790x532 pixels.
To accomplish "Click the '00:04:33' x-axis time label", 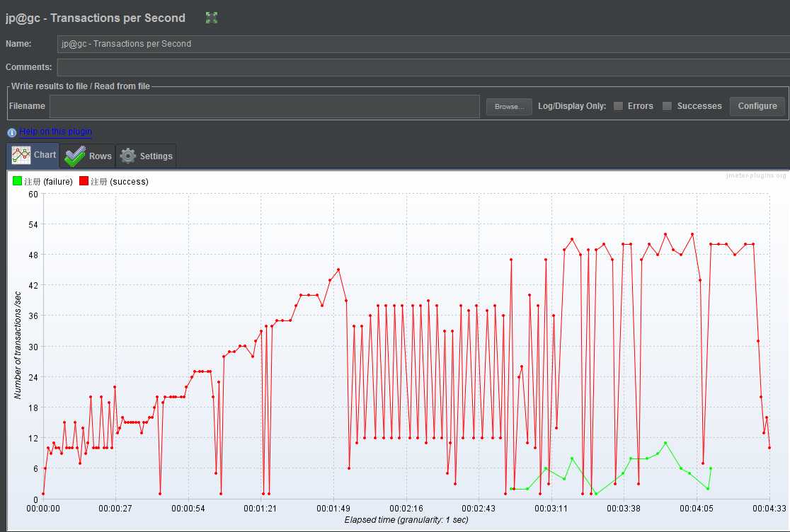I will click(769, 509).
